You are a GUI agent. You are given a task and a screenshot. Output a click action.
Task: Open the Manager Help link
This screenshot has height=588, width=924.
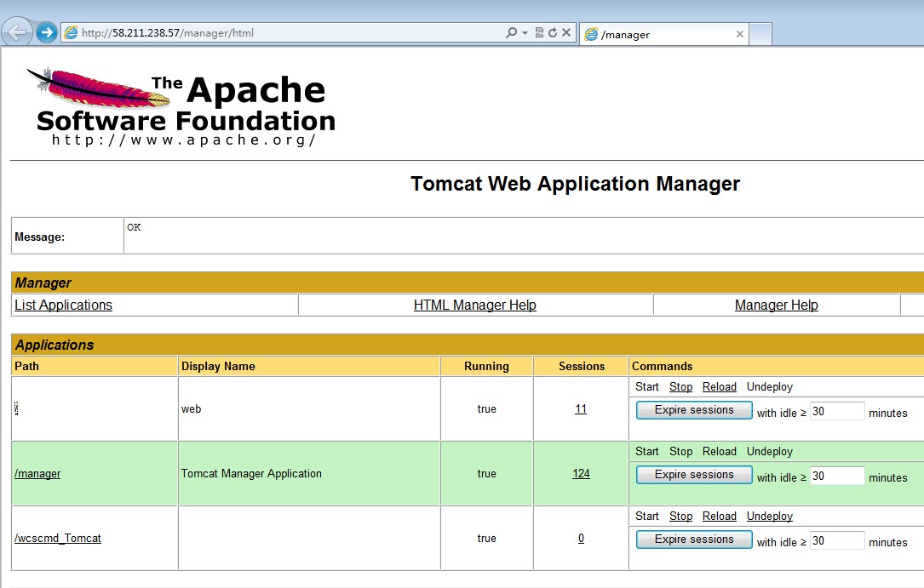coord(776,305)
